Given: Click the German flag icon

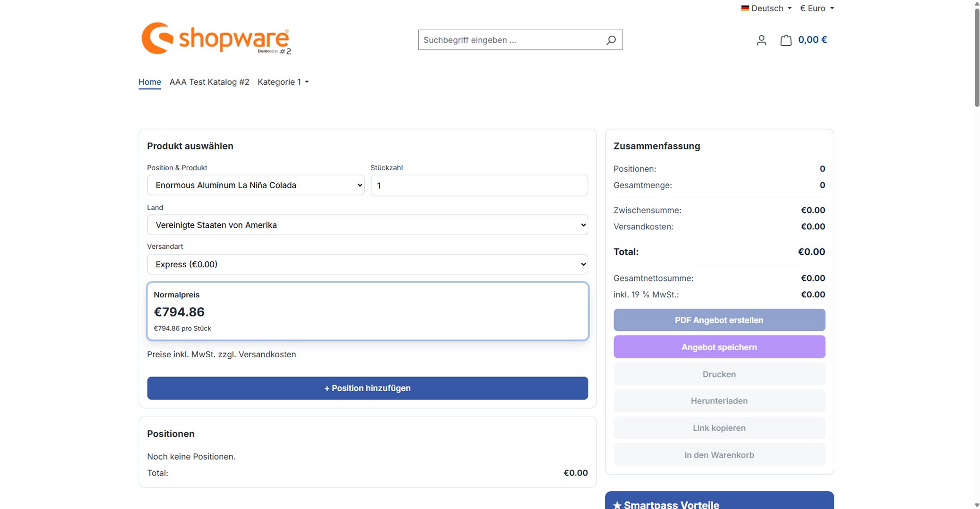Looking at the screenshot, I should (x=745, y=8).
